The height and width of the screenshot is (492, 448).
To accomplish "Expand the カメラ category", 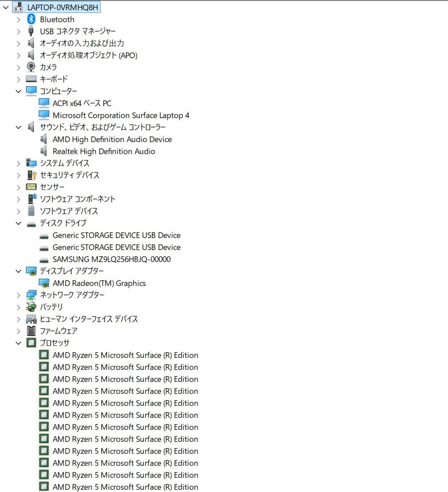I will pos(18,67).
